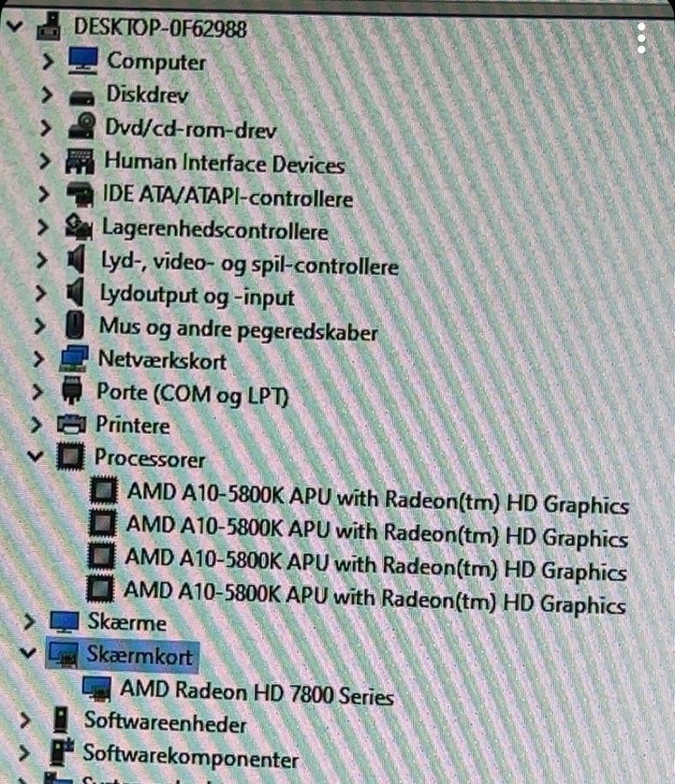675x784 pixels.
Task: Select Lyd-, video- og spil-controllere label
Action: [x=250, y=264]
